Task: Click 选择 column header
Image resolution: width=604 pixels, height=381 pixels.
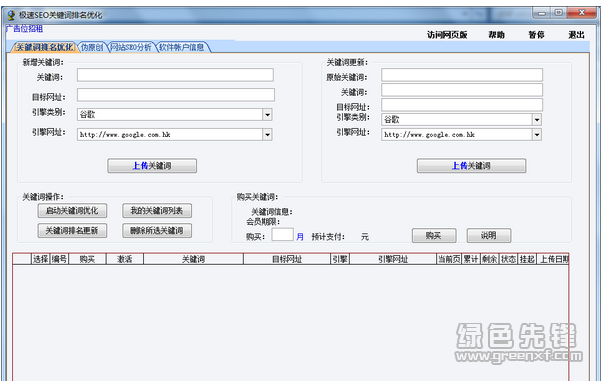Action: click(40, 259)
